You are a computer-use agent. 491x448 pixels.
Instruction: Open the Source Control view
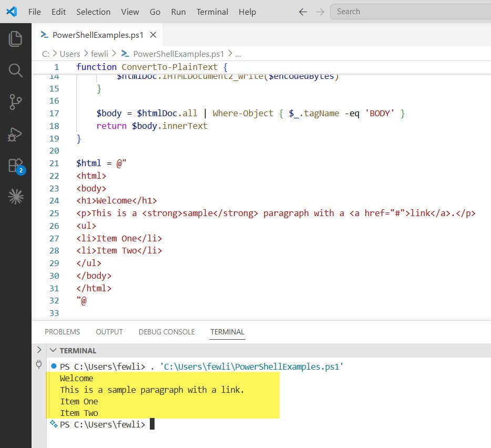click(15, 102)
